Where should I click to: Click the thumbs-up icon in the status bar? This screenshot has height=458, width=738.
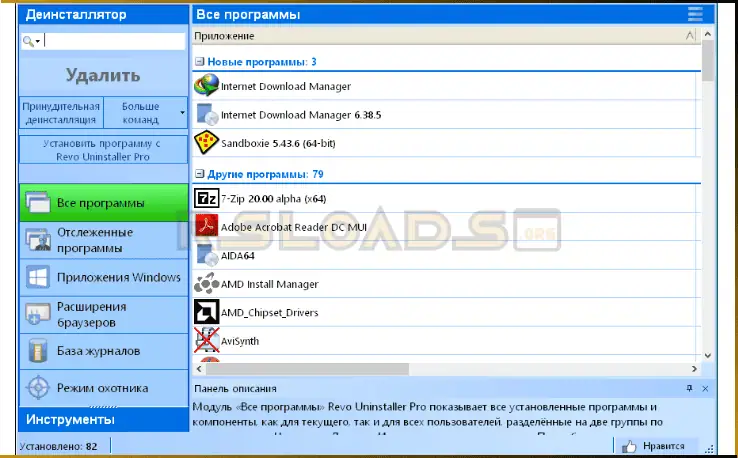[x=629, y=446]
